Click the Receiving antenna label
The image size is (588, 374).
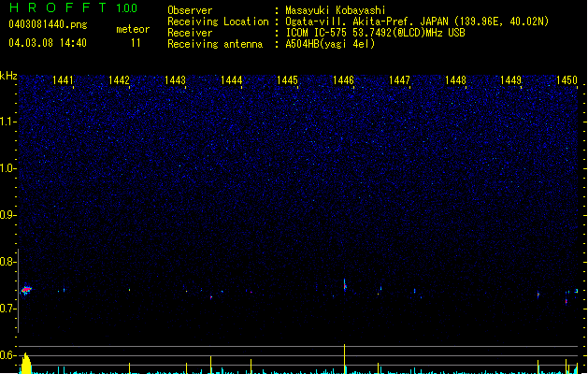(x=215, y=44)
